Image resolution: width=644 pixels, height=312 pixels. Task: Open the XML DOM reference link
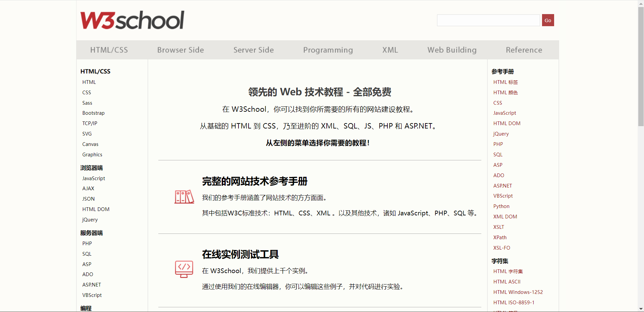pos(505,217)
